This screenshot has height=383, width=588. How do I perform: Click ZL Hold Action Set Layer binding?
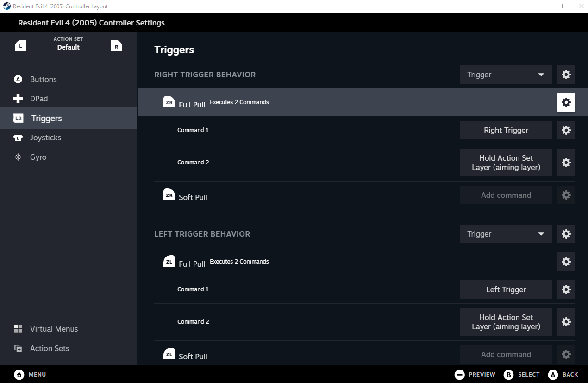[506, 322]
